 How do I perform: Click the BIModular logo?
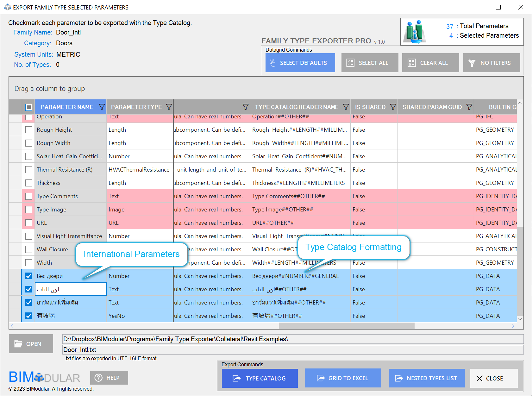pos(44,377)
